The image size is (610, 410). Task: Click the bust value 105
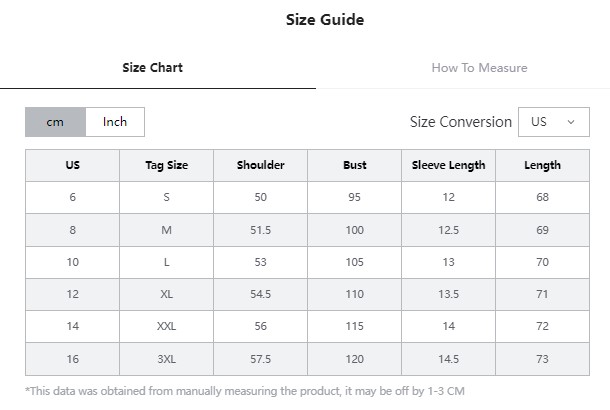(x=354, y=262)
